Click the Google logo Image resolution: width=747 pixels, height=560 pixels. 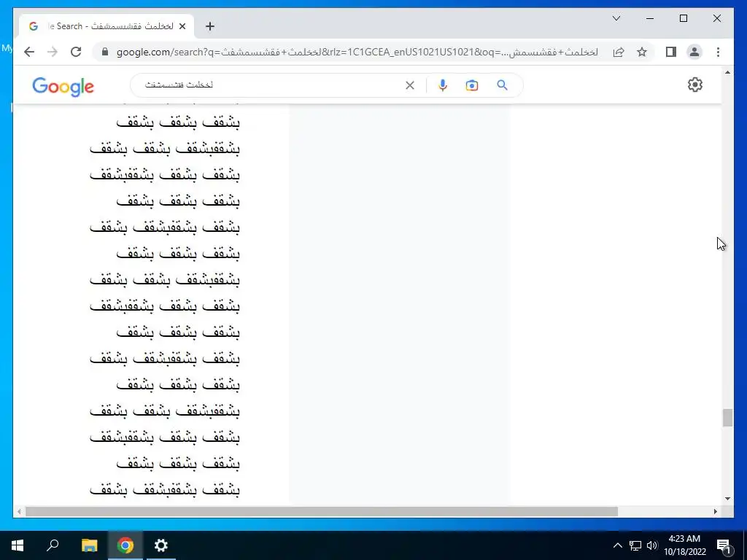[x=63, y=87]
